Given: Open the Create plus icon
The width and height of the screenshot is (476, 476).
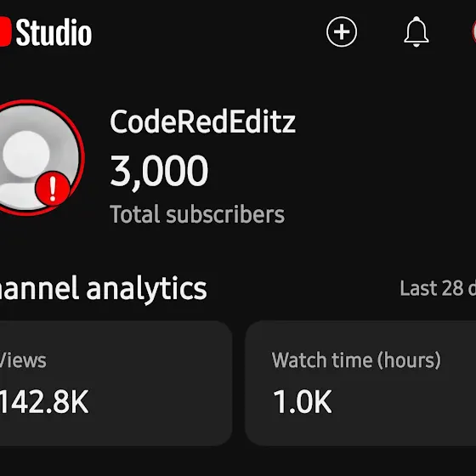Looking at the screenshot, I should click(342, 31).
